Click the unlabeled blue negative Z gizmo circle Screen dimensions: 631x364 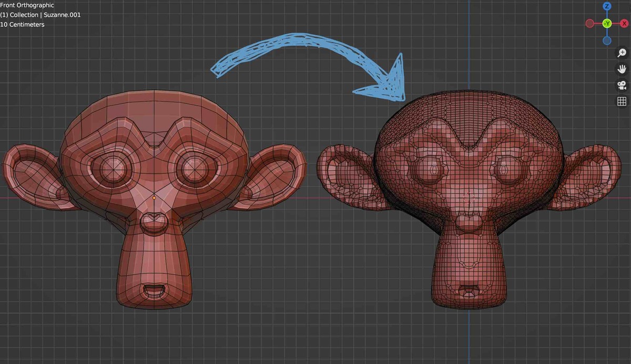[x=607, y=40]
